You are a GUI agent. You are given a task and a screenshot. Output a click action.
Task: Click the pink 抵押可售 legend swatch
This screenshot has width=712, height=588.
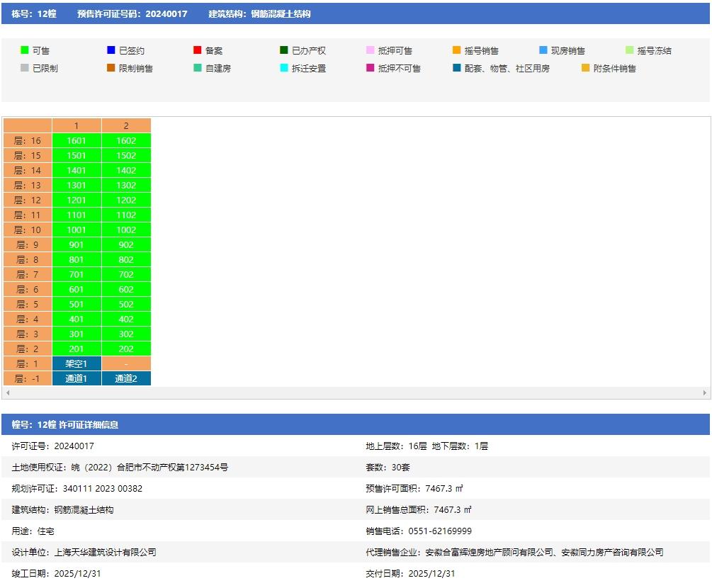(370, 50)
